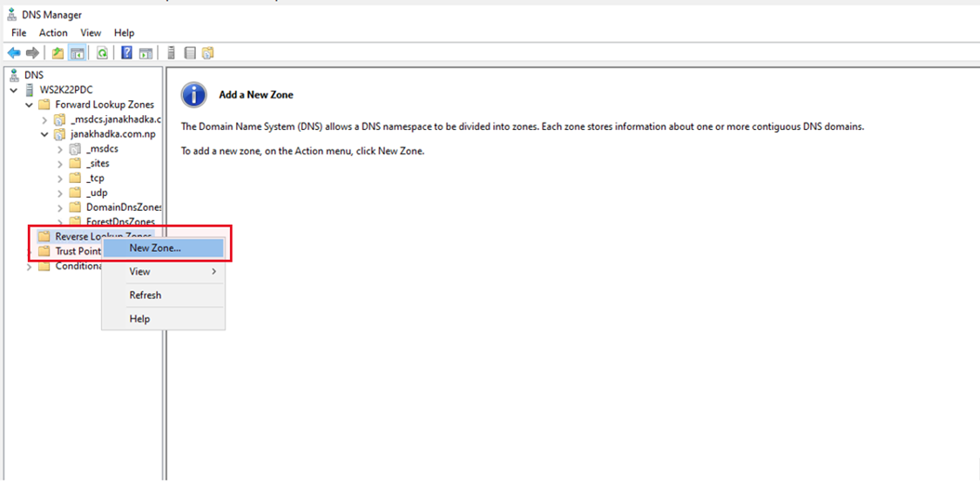The width and height of the screenshot is (980, 503).
Task: Click the Properties window toolbar icon
Action: click(145, 52)
